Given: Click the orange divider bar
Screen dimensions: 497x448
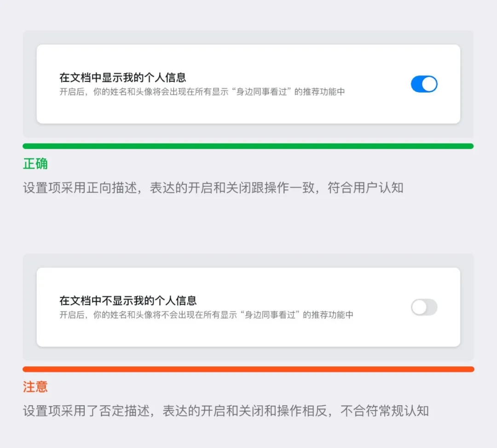Looking at the screenshot, I should tap(248, 369).
